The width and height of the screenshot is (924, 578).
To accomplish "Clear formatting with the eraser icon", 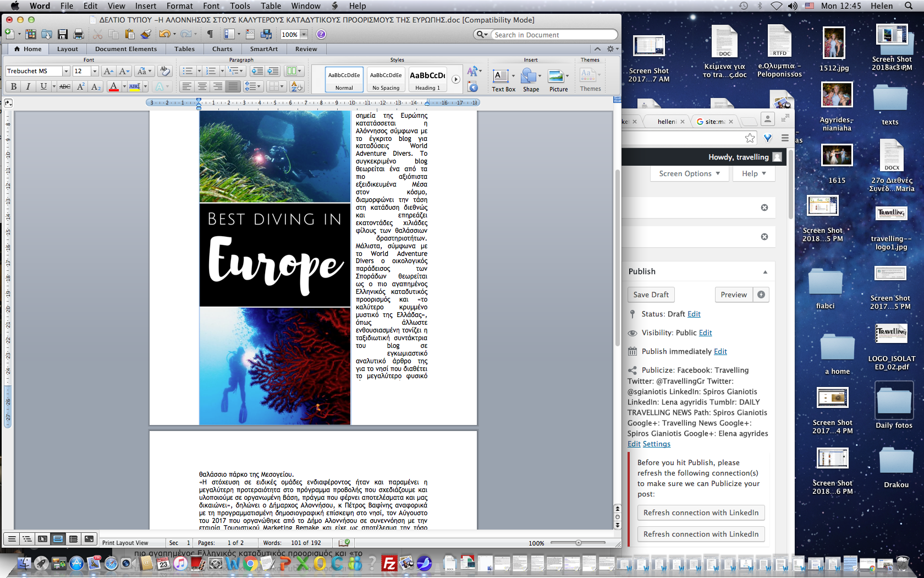I will click(164, 71).
